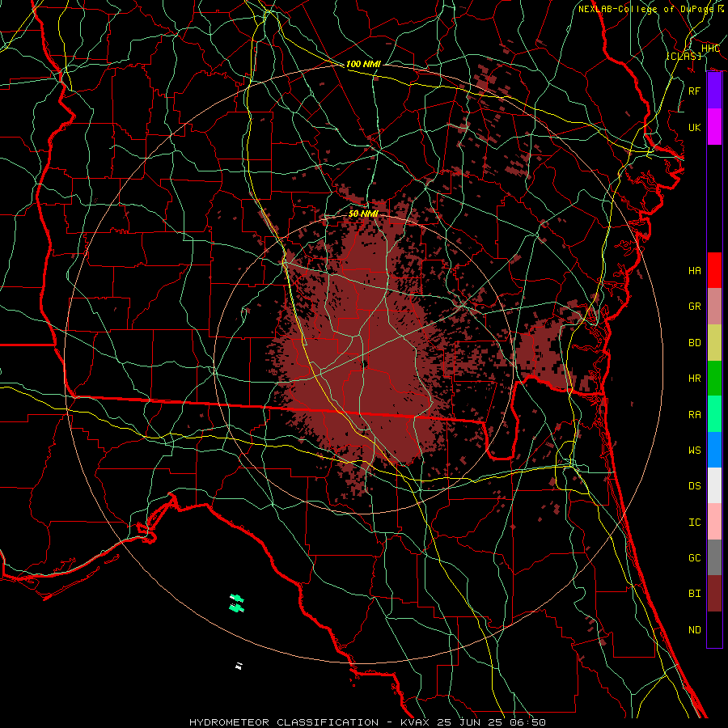Click the 50 NMI range ring label
Image resolution: width=728 pixels, height=728 pixels.
pyautogui.click(x=363, y=214)
